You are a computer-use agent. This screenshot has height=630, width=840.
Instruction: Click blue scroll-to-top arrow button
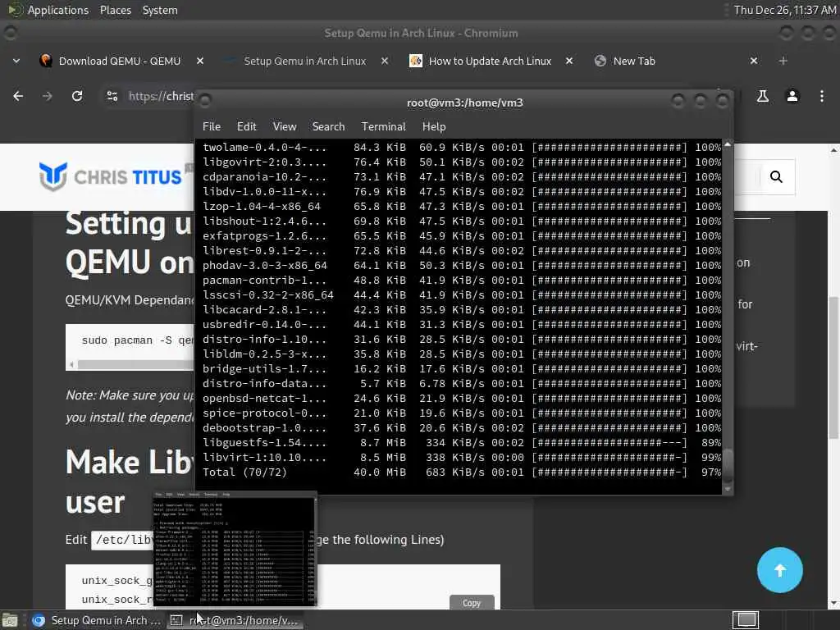coord(779,570)
